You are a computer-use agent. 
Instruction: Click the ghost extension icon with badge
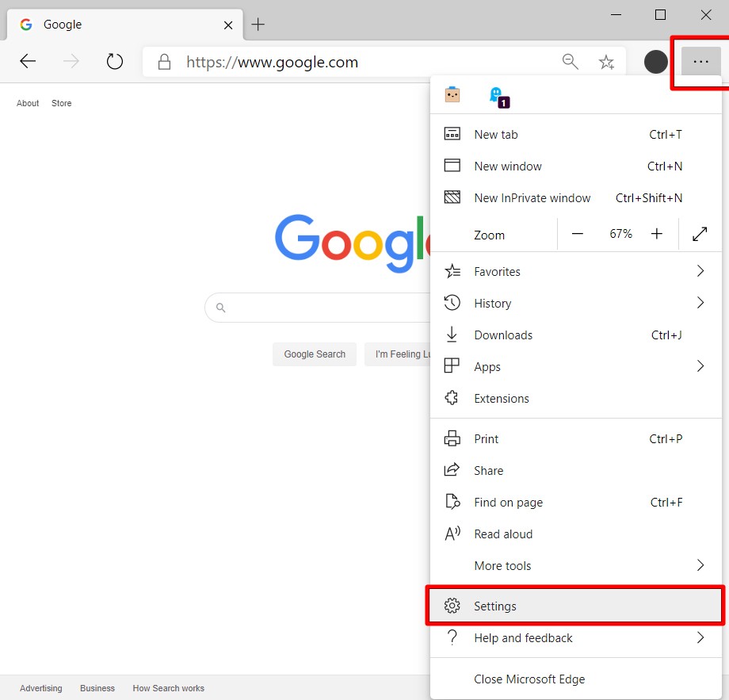point(498,96)
